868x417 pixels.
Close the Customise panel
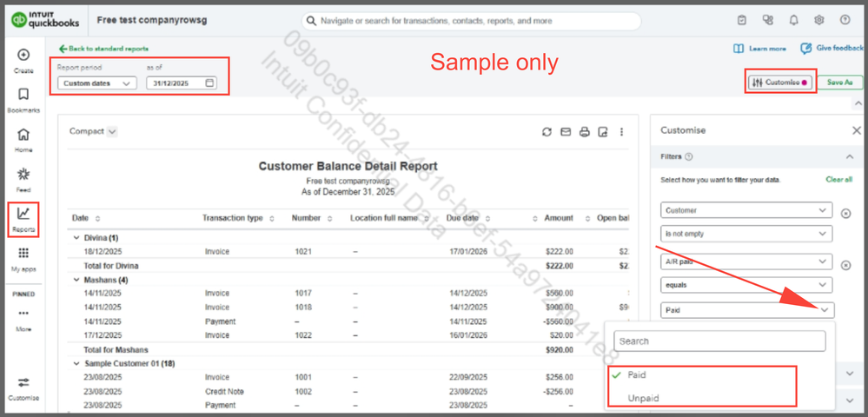point(857,130)
